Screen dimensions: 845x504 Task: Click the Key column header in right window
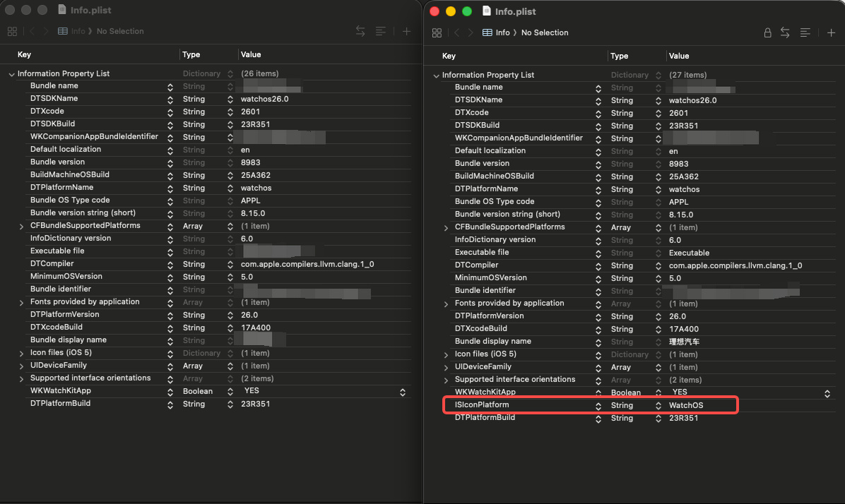(x=449, y=56)
